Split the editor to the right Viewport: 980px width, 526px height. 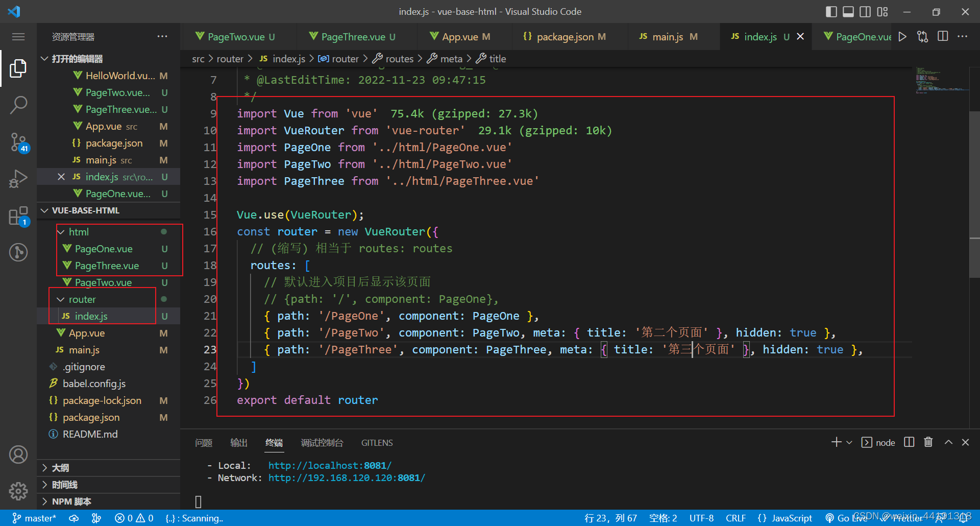[x=943, y=36]
